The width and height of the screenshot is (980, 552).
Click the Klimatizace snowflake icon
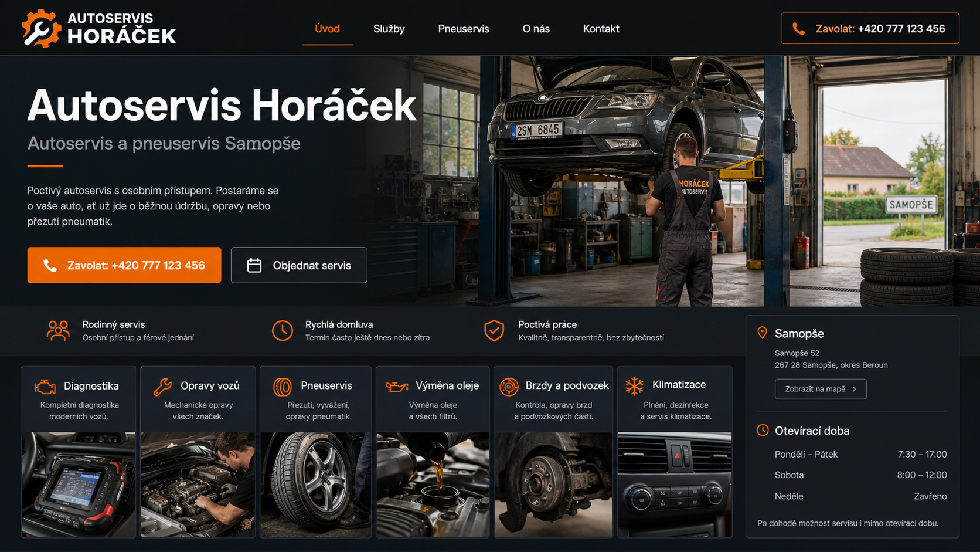(634, 386)
